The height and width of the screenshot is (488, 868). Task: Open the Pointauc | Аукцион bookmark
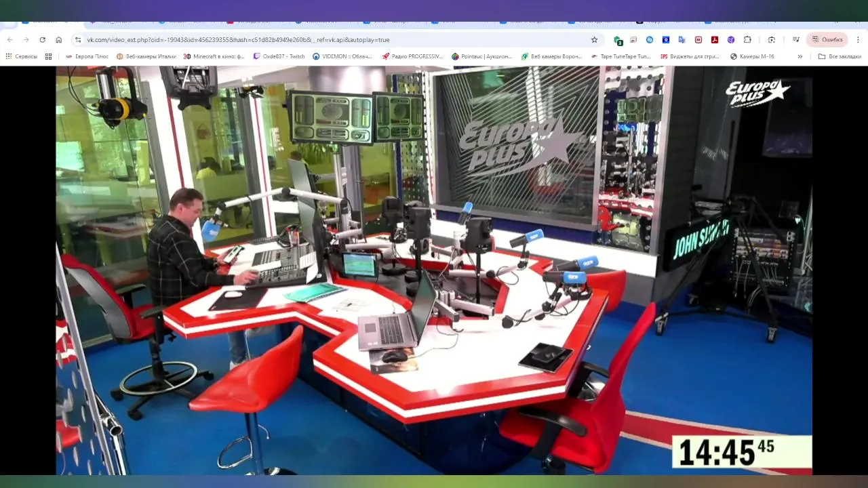482,56
